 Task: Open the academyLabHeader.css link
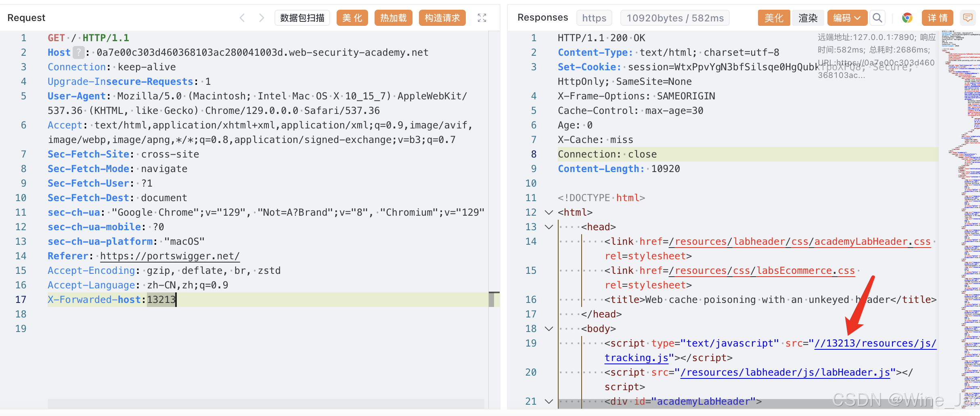800,242
